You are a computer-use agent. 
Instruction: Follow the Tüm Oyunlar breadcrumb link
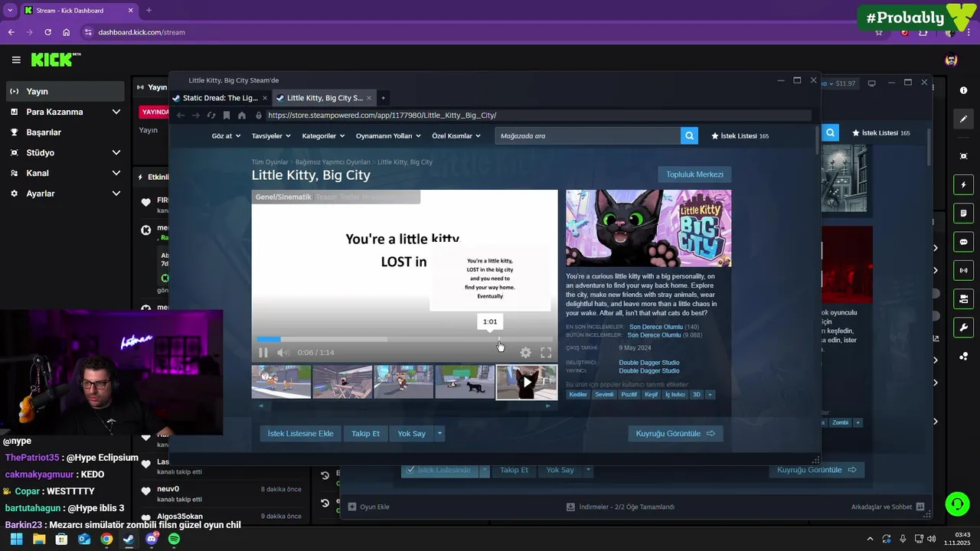coord(269,162)
